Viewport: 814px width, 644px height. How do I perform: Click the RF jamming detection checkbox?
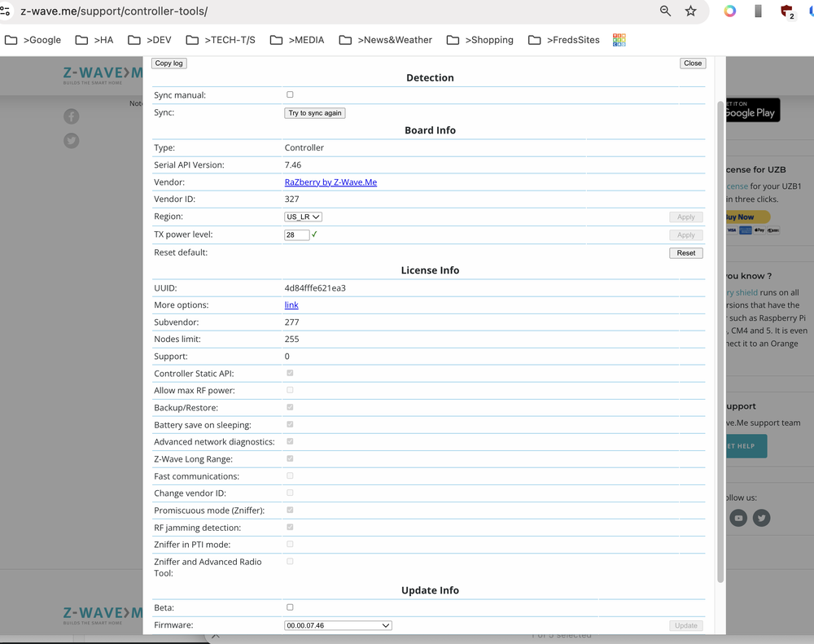(x=291, y=527)
